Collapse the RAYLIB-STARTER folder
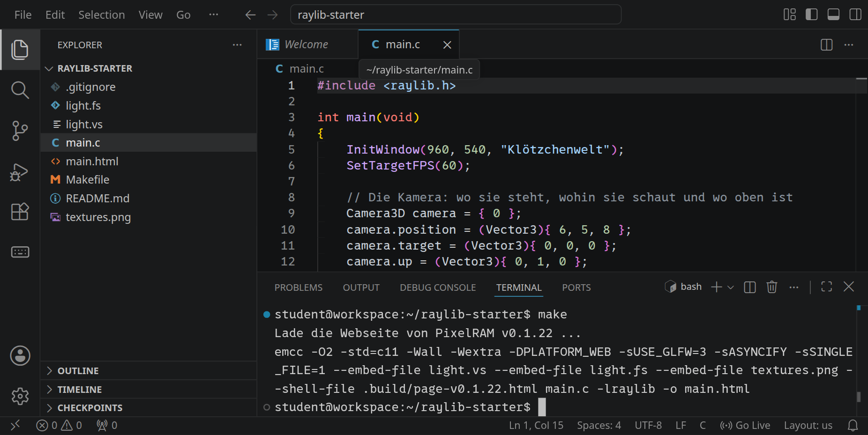This screenshot has width=868, height=435. point(148,68)
